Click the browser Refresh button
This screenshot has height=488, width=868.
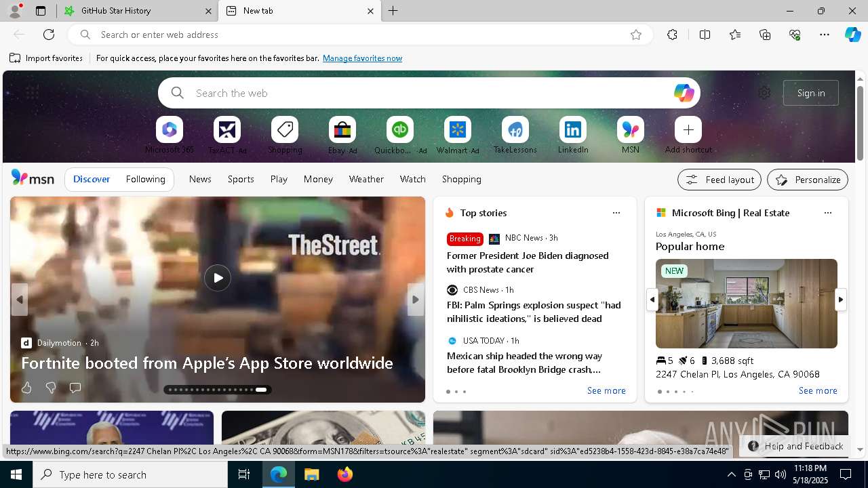49,35
